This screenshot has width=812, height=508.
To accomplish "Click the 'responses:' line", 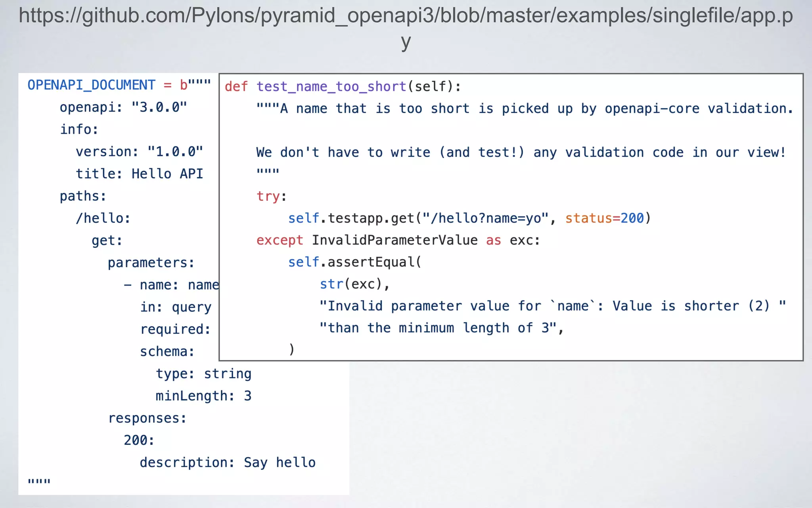I will click(x=147, y=418).
